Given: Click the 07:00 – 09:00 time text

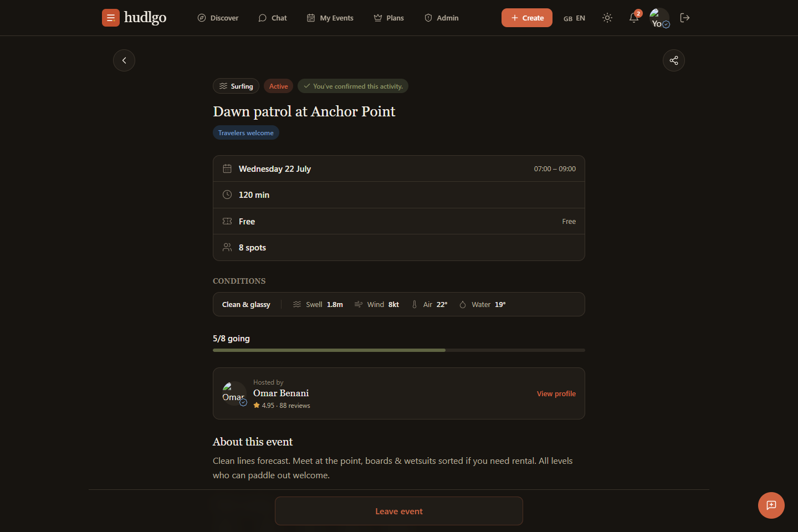Looking at the screenshot, I should [x=555, y=168].
